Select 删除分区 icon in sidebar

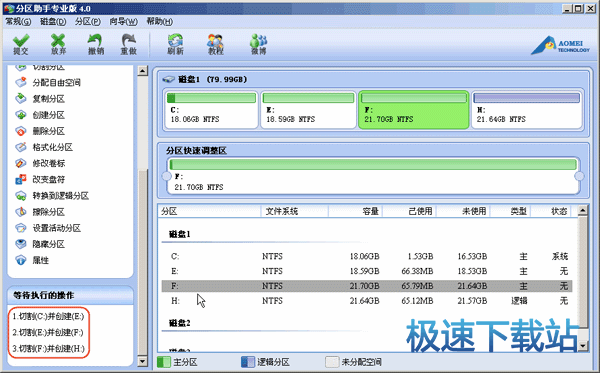click(21, 131)
